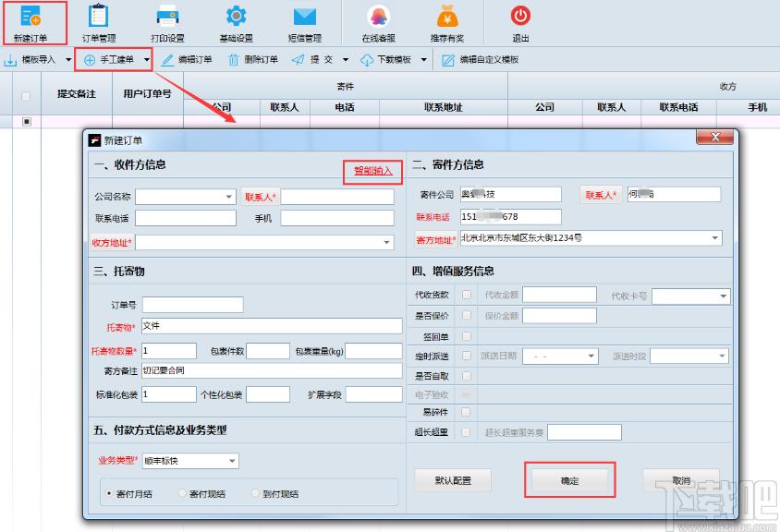
Task: Select the 寄付现结 radio button
Action: click(x=182, y=494)
